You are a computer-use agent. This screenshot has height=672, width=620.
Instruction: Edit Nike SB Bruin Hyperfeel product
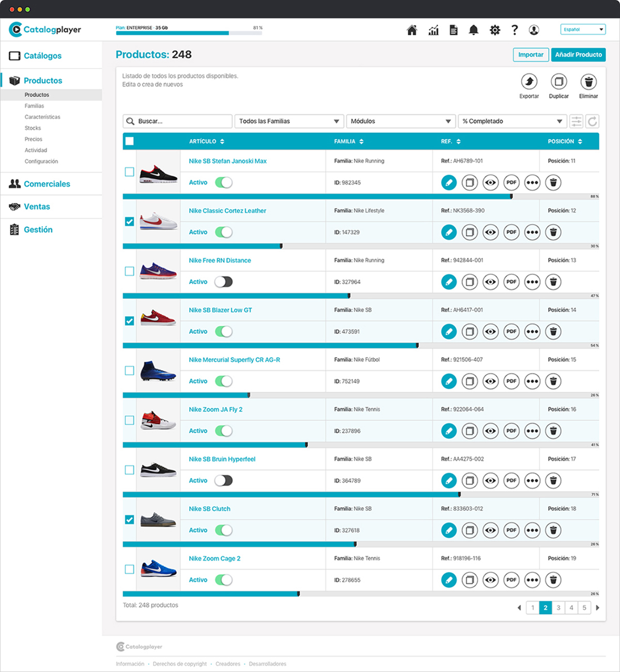coord(449,480)
